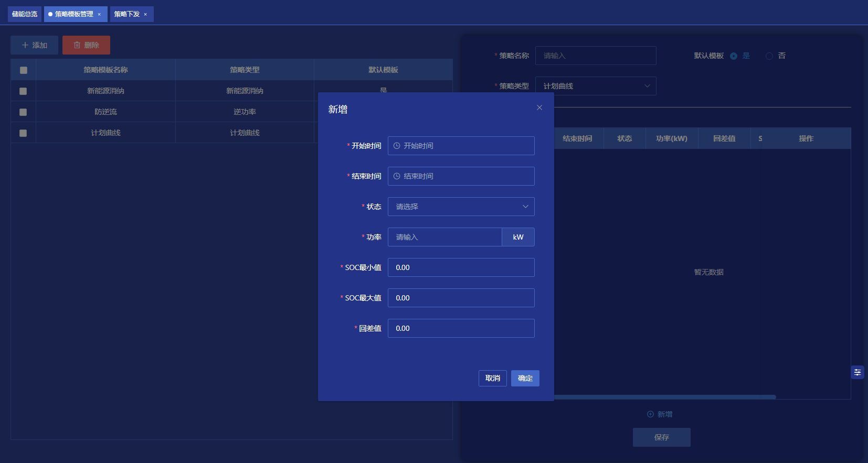Select 否 radio for 默认模板
Screen dimensions: 868x463
point(769,56)
